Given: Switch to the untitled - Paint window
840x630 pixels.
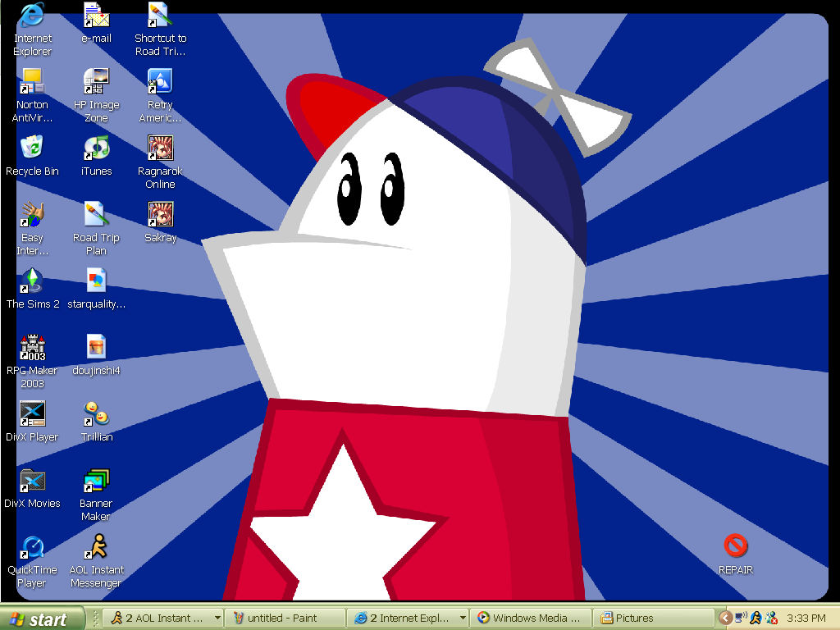Looking at the screenshot, I should [x=285, y=619].
